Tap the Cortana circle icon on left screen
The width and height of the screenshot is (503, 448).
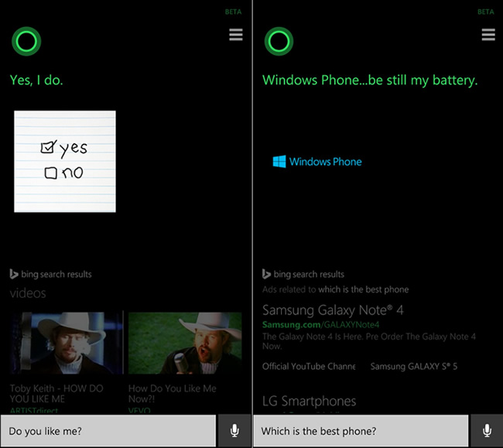(26, 41)
